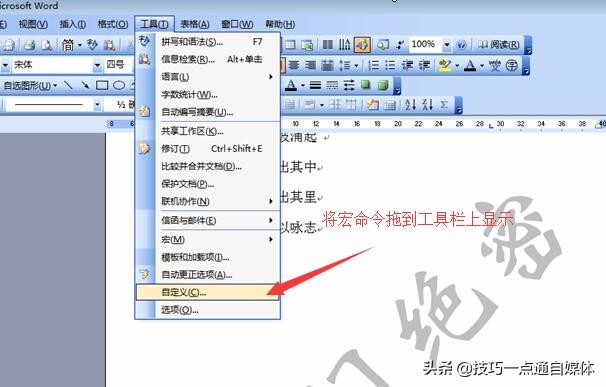
Task: Click the Sort Ascending icon
Action: pos(410,105)
